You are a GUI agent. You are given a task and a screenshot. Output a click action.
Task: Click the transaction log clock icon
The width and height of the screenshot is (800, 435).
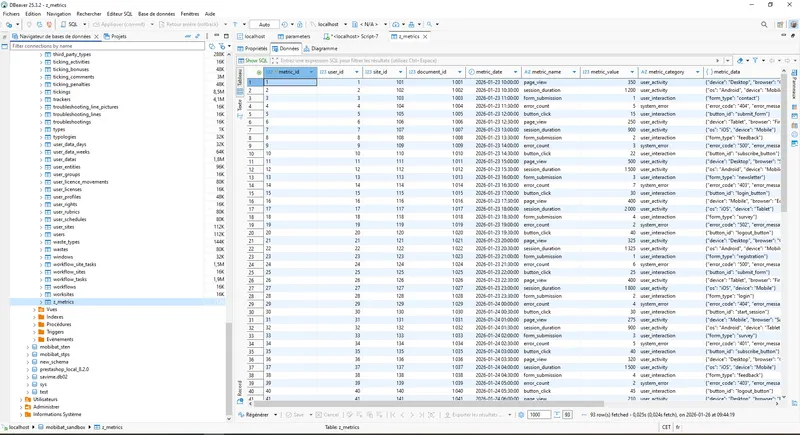(285, 24)
